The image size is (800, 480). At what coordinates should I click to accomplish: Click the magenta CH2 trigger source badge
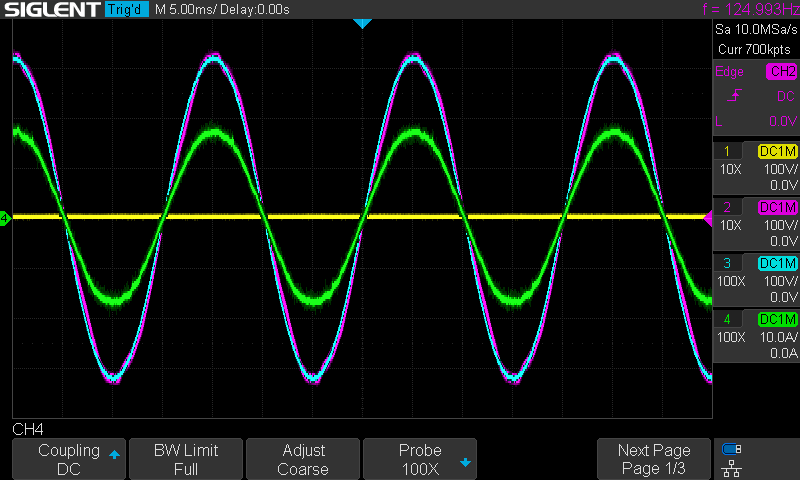(780, 72)
